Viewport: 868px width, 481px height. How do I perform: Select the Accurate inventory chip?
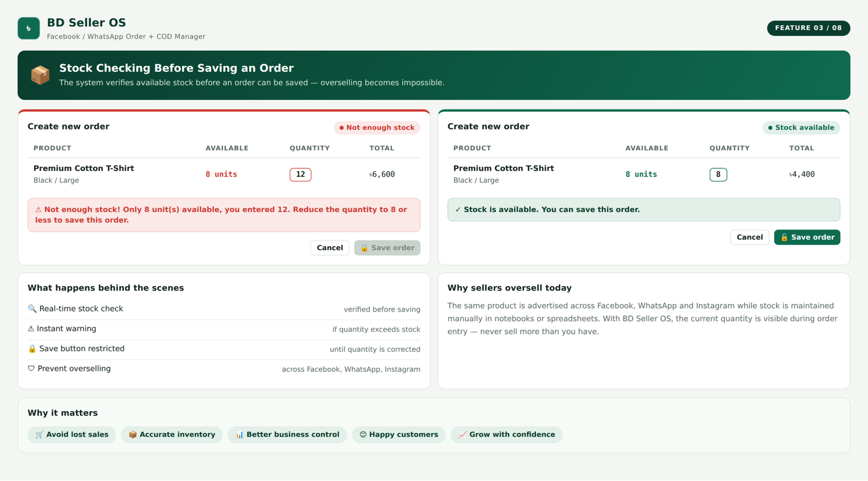(x=172, y=434)
